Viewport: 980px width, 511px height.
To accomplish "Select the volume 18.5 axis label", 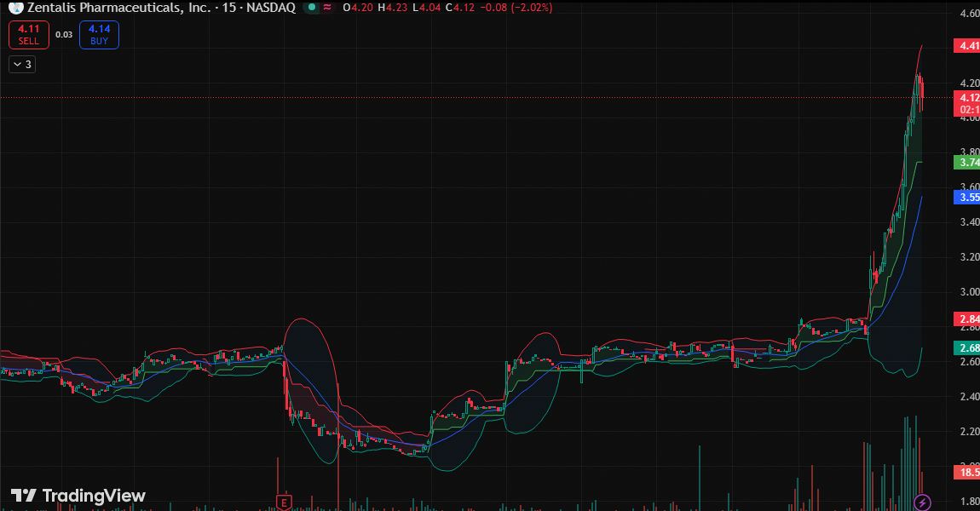I will [967, 473].
